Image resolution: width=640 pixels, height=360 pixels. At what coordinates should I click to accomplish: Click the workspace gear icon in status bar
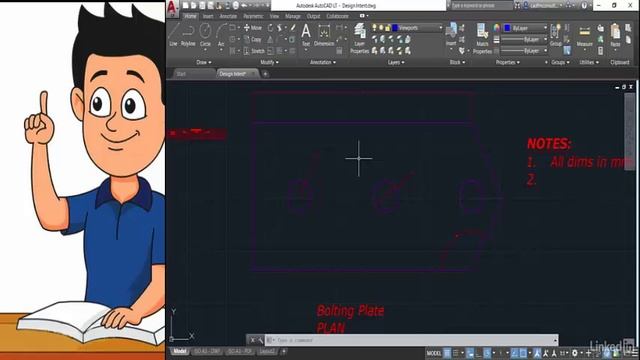click(575, 353)
